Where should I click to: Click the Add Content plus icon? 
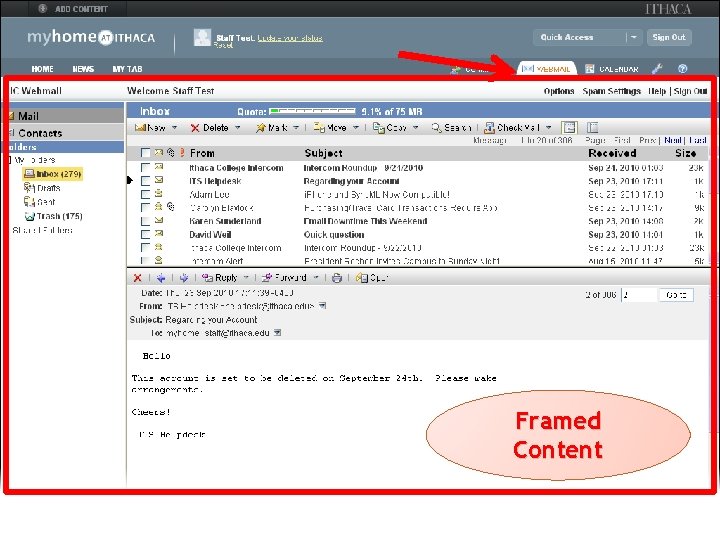click(x=42, y=8)
